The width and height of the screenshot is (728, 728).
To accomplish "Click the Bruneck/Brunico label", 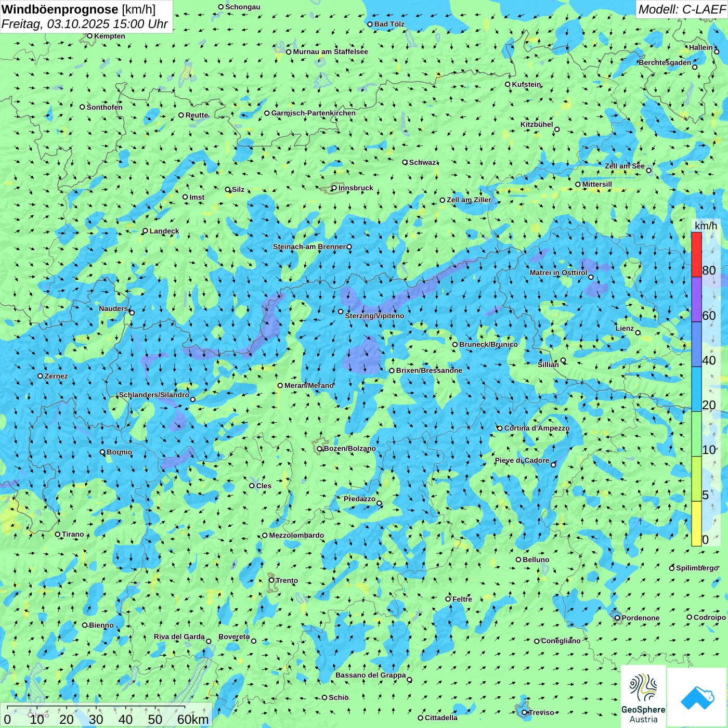I will [x=488, y=344].
